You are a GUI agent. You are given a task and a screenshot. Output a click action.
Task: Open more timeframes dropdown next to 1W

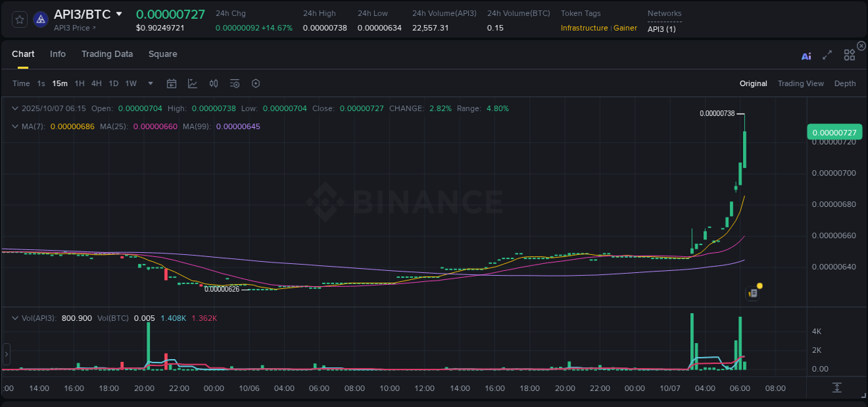tap(149, 83)
